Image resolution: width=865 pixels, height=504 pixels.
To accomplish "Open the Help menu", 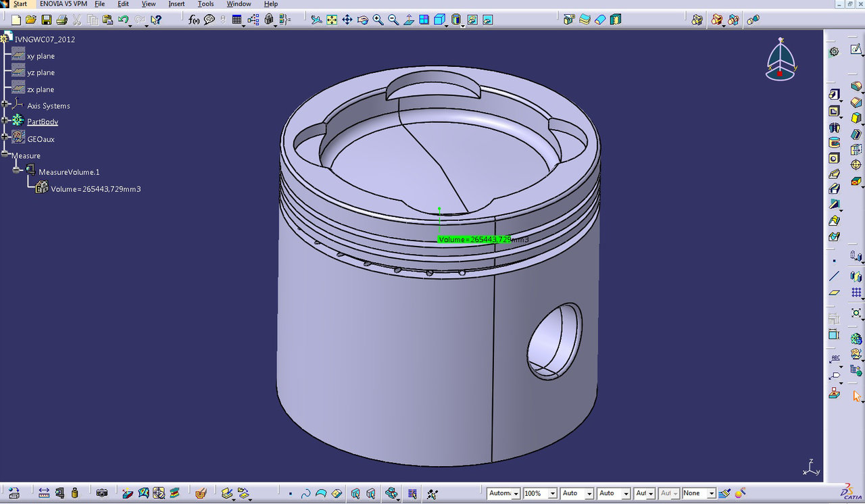I will coord(270,4).
